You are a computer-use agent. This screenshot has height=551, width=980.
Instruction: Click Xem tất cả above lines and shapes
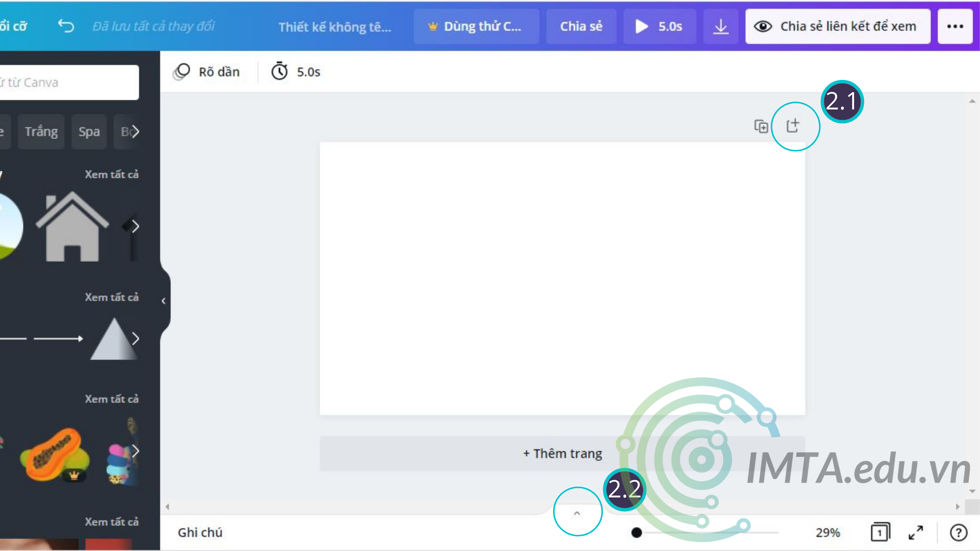(x=112, y=297)
